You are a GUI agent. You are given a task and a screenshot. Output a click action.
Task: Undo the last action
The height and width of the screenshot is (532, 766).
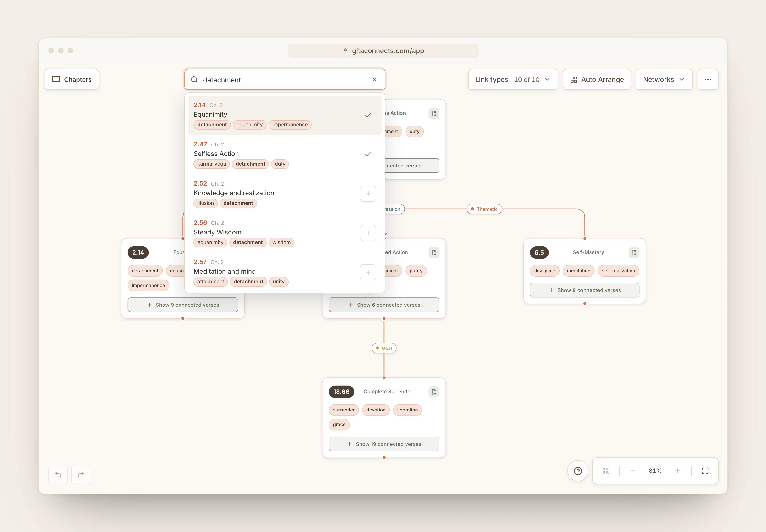(58, 474)
